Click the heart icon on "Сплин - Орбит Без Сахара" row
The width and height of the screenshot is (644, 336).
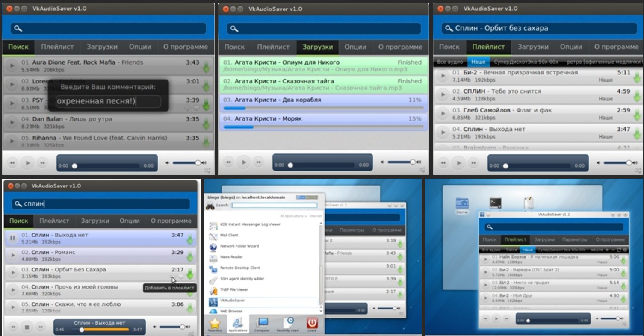click(181, 277)
